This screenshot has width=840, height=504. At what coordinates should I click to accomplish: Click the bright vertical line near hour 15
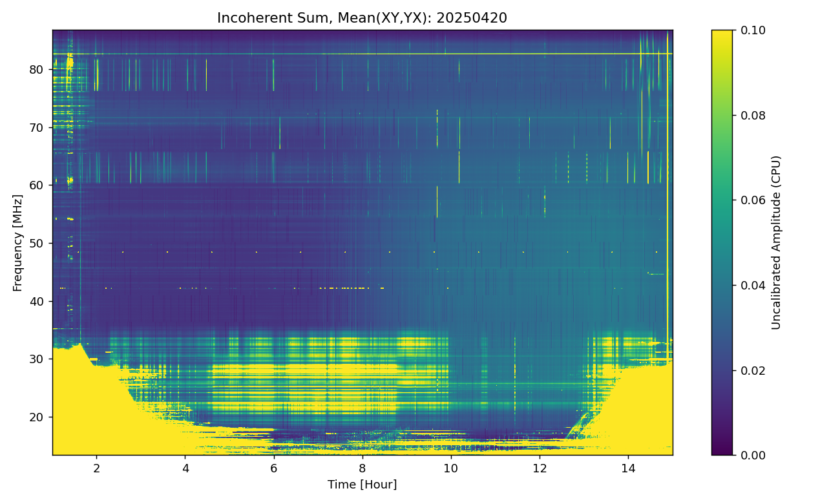click(667, 194)
